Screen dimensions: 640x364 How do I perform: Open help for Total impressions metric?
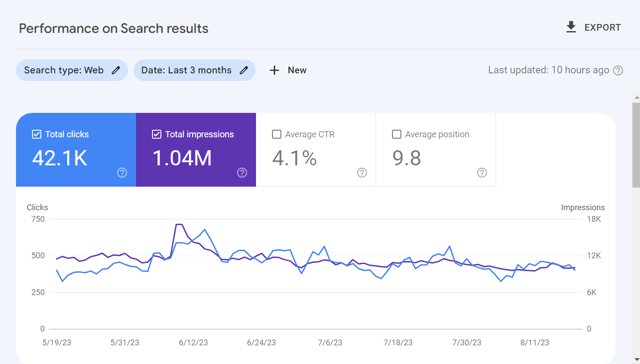tap(242, 173)
